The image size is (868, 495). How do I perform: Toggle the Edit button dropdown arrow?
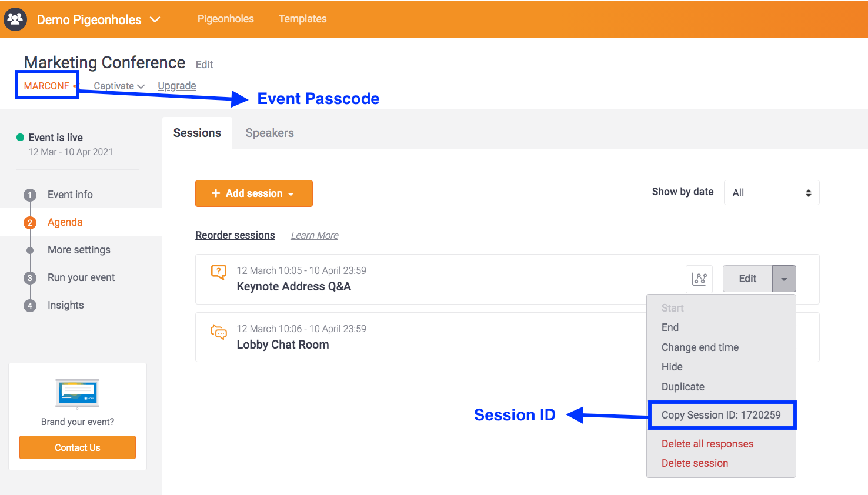[x=784, y=279]
